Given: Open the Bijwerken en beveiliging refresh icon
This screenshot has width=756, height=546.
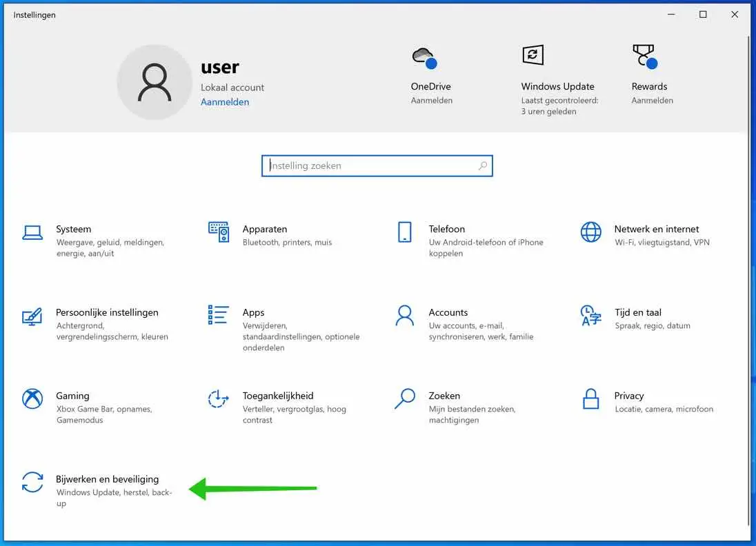Looking at the screenshot, I should tap(32, 482).
